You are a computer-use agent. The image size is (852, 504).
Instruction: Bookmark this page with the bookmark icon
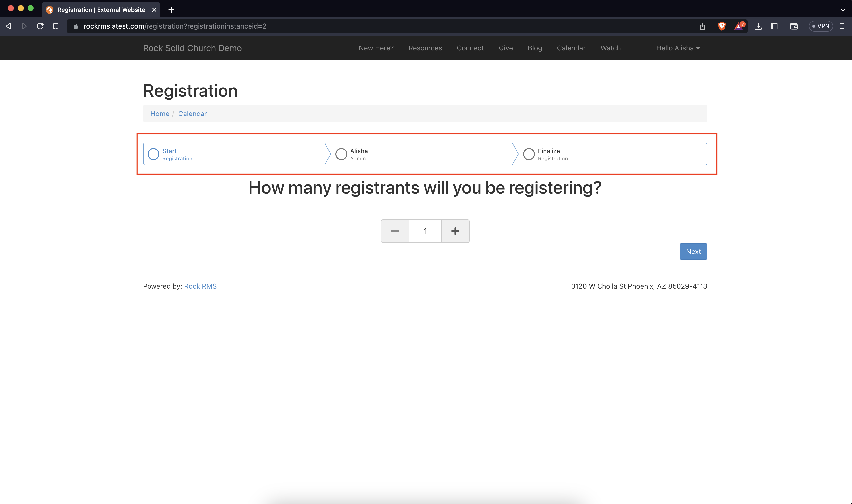click(56, 26)
